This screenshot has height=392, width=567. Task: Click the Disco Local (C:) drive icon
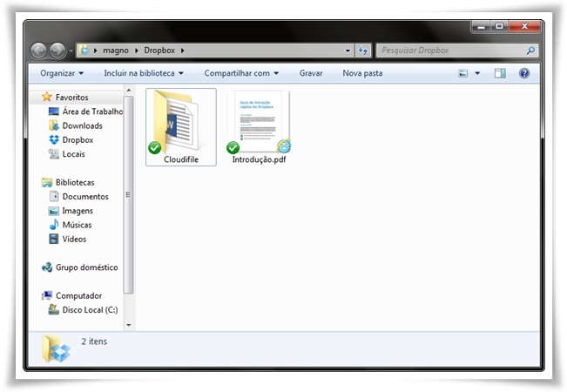[53, 309]
